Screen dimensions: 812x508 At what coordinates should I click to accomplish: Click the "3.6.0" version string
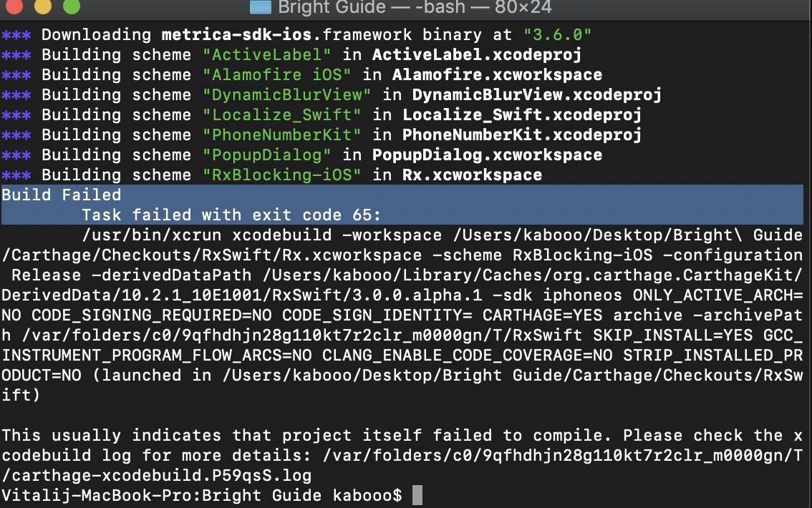tap(557, 34)
